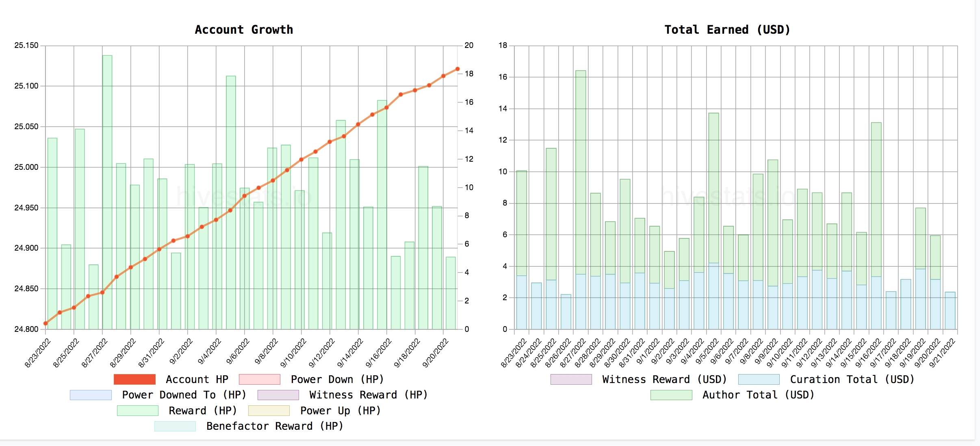This screenshot has height=446, width=980.
Task: Click the 9/6/2022 label on Account Growth axis
Action: [238, 352]
